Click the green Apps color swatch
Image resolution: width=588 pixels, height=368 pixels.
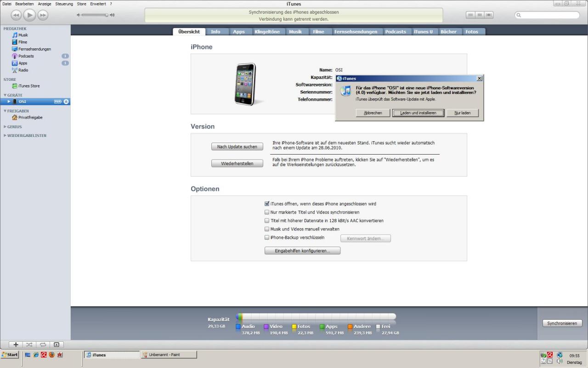click(322, 327)
